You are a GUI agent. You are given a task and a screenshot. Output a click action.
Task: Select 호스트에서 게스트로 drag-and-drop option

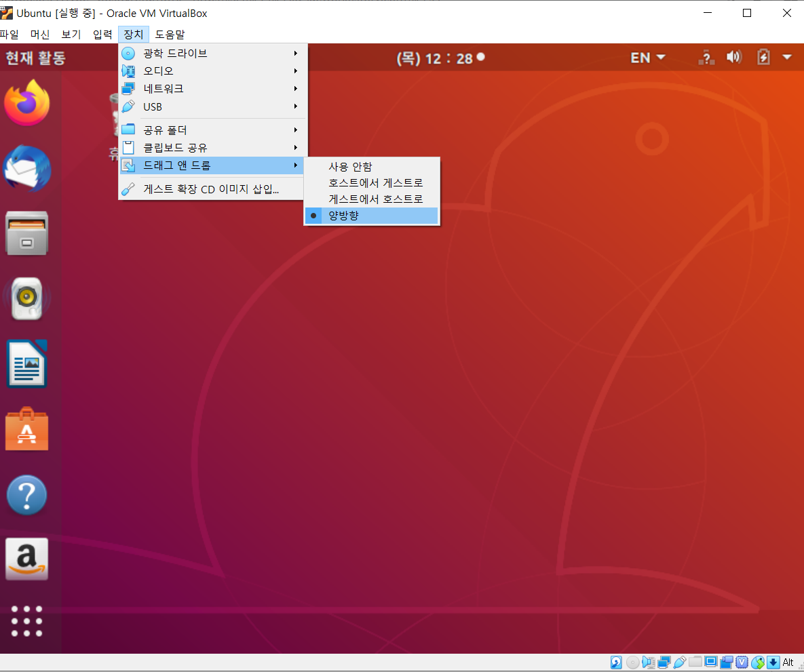[x=372, y=183]
